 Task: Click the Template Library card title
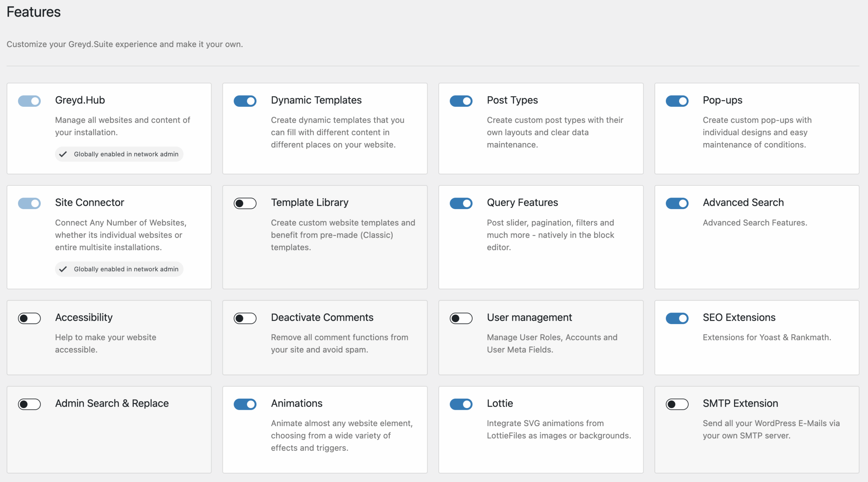[310, 203]
